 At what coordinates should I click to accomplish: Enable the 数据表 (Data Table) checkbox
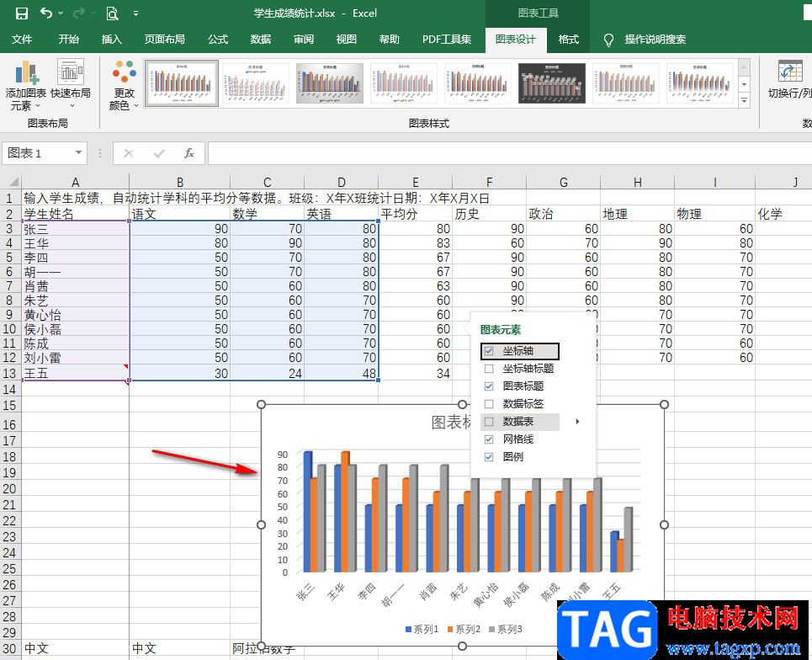pyautogui.click(x=488, y=421)
